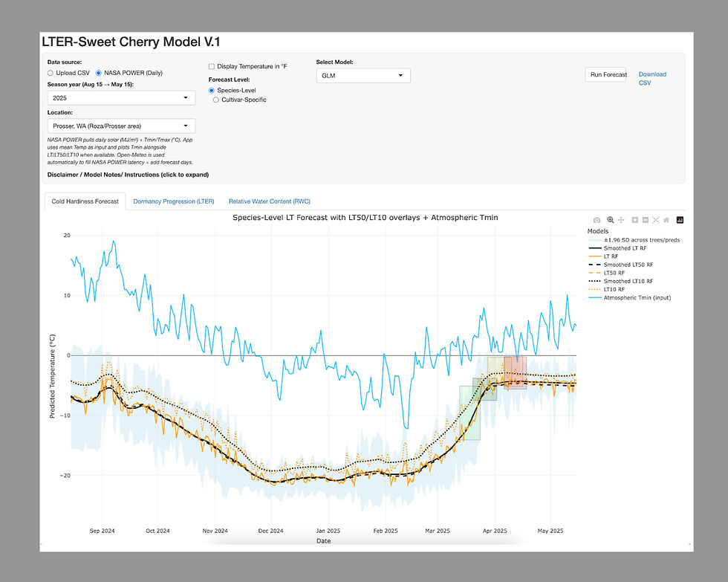Select the Upload CSV radio button
728x582 pixels.
click(51, 73)
